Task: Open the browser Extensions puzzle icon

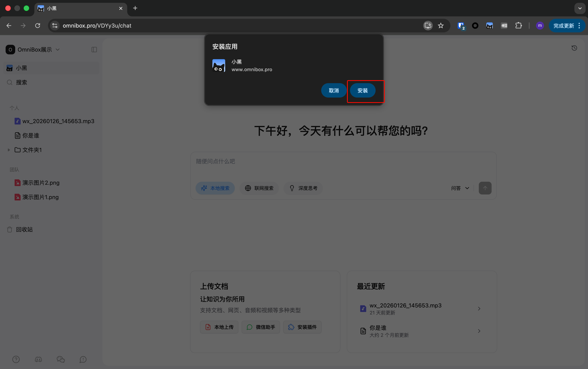Action: [x=518, y=26]
